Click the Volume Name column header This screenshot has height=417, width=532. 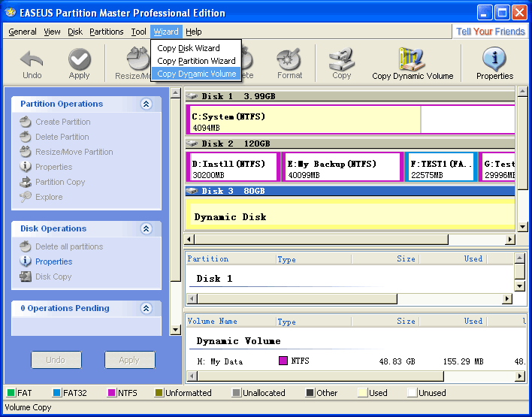click(231, 322)
